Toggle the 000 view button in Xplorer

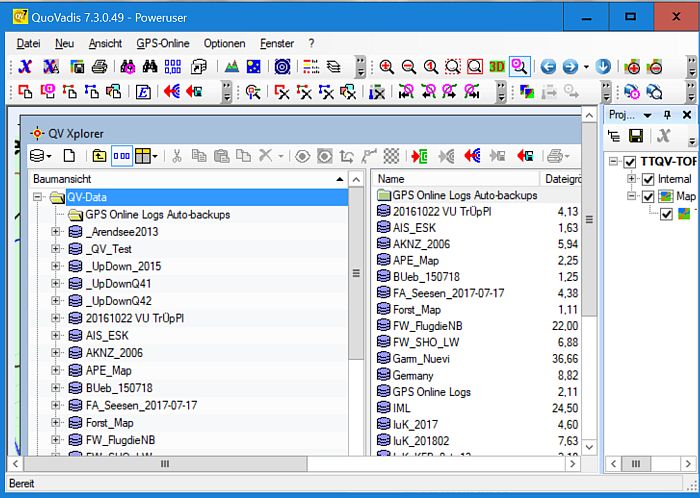[122, 156]
